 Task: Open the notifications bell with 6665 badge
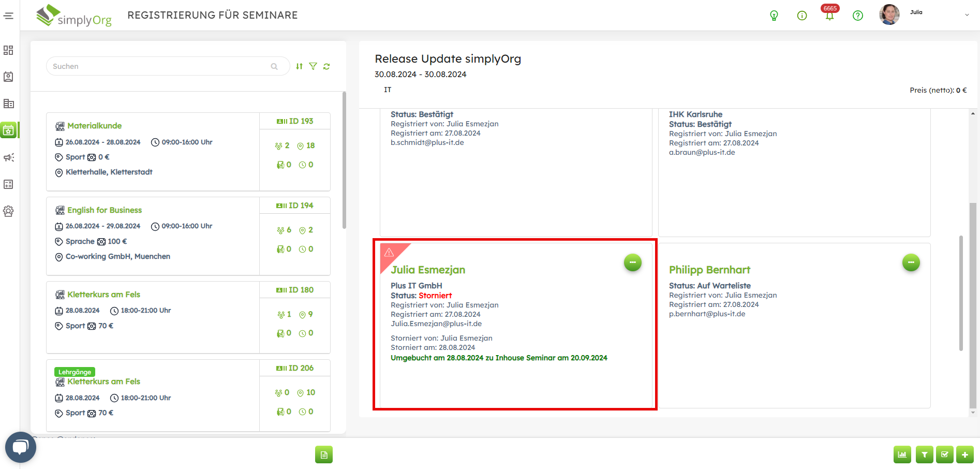coord(829,16)
